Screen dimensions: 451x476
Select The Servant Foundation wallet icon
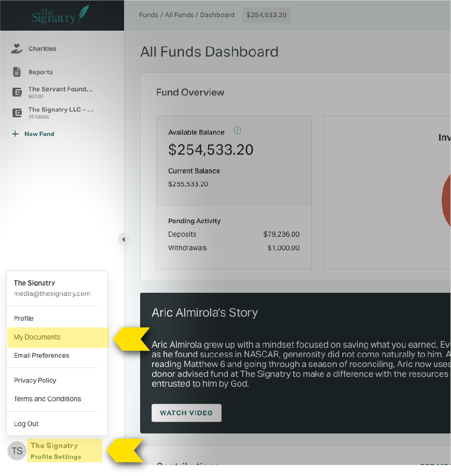[x=17, y=92]
